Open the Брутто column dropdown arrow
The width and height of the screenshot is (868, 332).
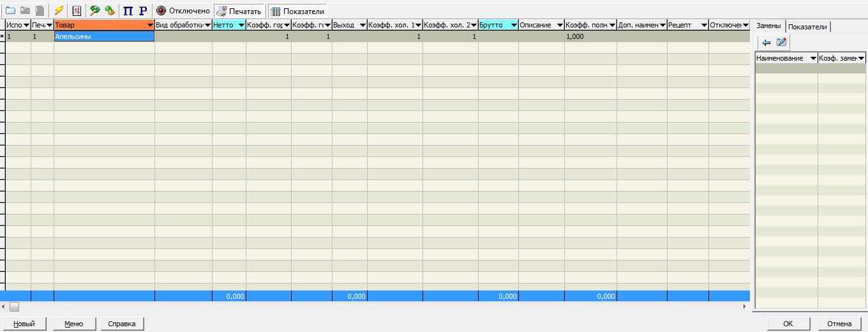point(514,25)
